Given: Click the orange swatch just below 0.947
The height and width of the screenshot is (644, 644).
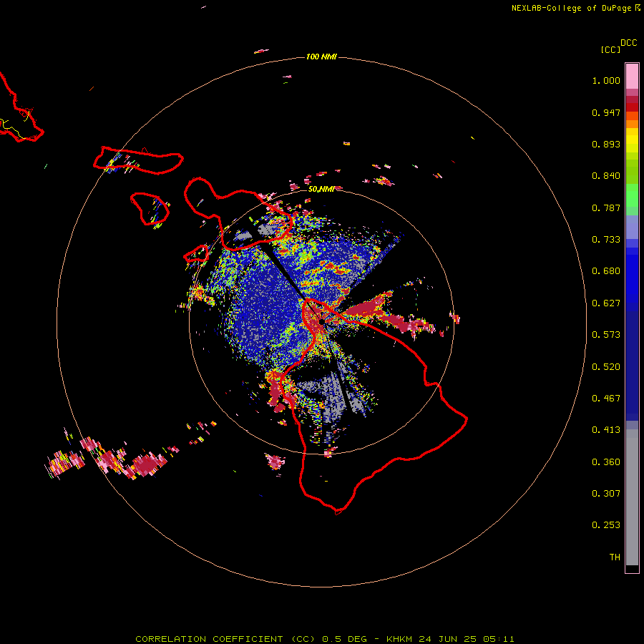Looking at the screenshot, I should (x=632, y=116).
